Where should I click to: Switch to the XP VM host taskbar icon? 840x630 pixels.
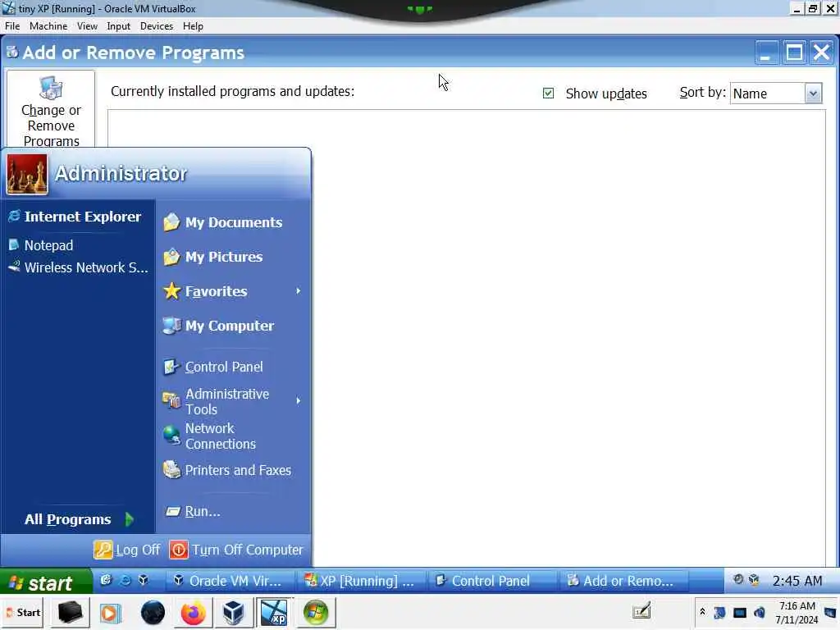click(274, 612)
